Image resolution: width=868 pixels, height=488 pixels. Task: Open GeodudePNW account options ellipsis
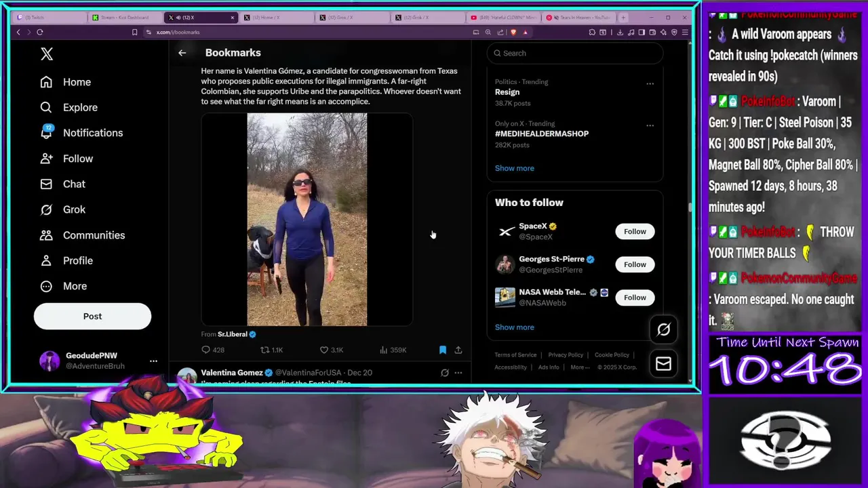coord(153,361)
